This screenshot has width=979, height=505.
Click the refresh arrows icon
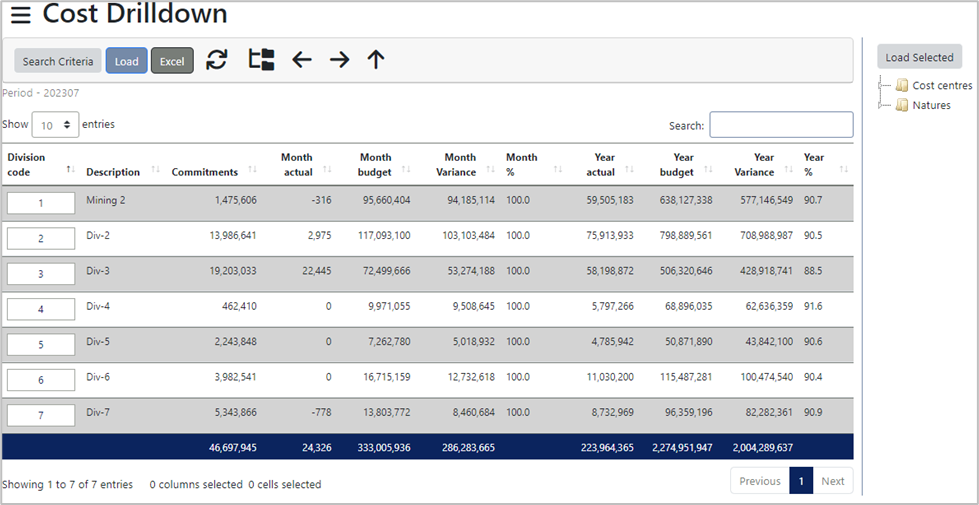tap(217, 60)
